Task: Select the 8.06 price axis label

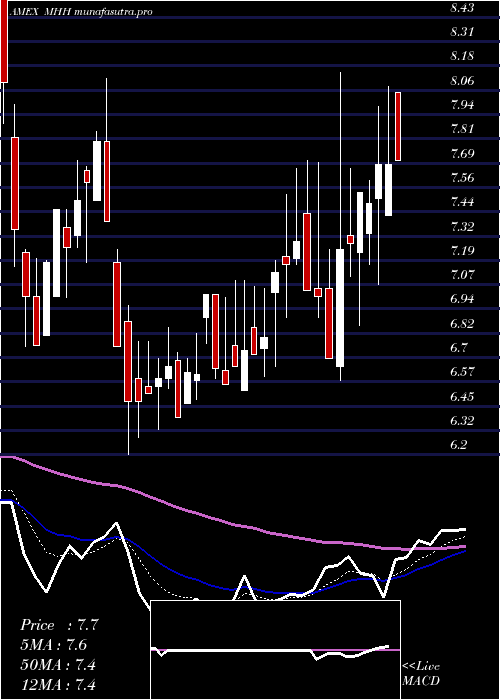Action: pos(462,81)
